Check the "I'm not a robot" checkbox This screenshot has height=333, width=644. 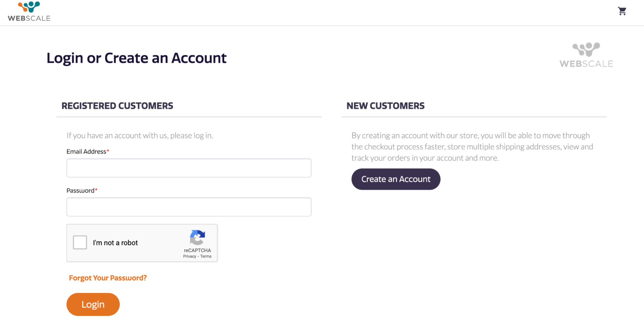(x=80, y=243)
